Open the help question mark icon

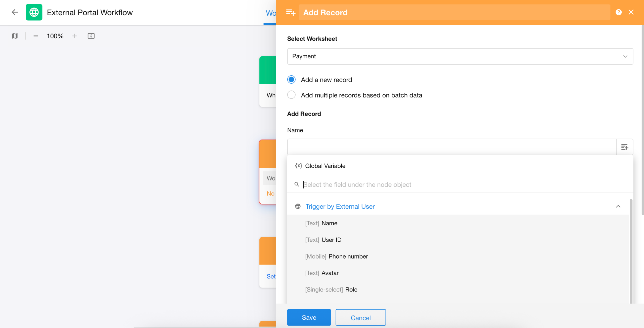(x=619, y=12)
